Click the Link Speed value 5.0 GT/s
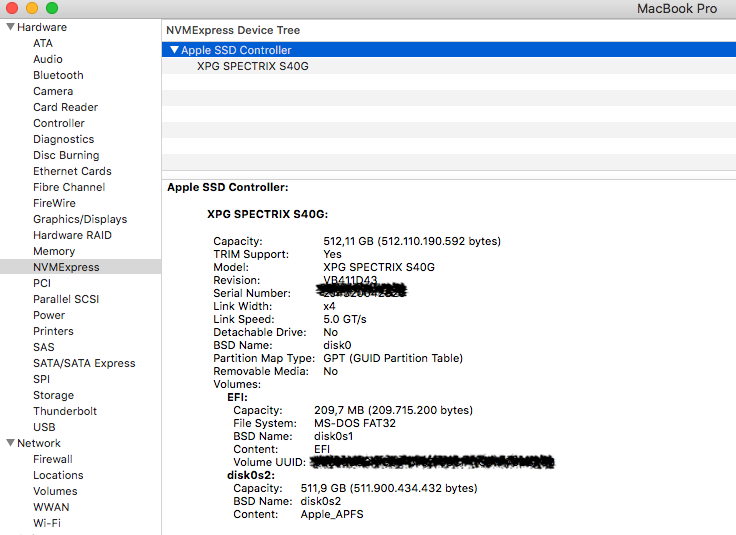The width and height of the screenshot is (736, 535). coord(345,319)
